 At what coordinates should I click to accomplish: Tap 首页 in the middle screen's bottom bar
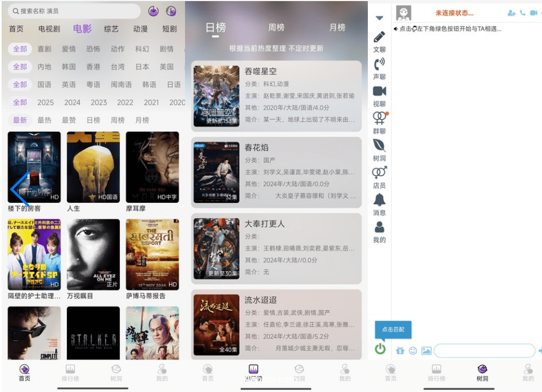pos(208,373)
